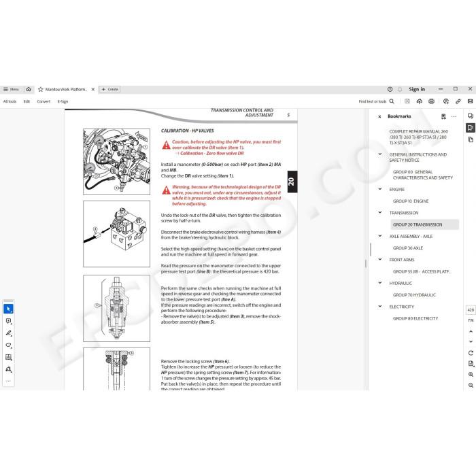Screen dimensions: 476x476
Task: Open GROUP 00 GENERAL CHARACTERISTICS bookmark
Action: (x=422, y=175)
